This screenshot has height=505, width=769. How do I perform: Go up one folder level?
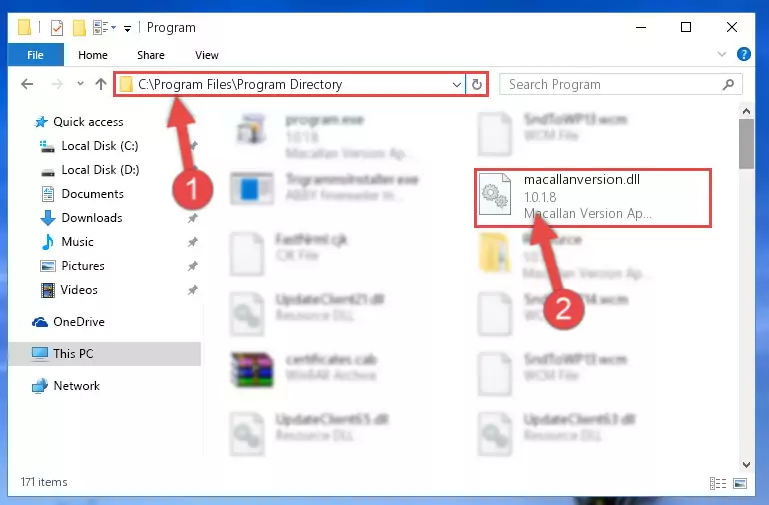click(101, 84)
